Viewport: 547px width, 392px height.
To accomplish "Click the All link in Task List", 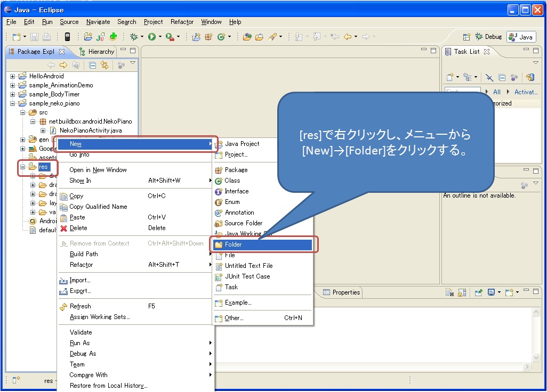I will click(497, 92).
